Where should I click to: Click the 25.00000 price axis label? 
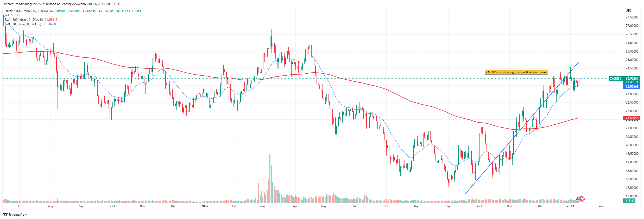click(x=632, y=60)
